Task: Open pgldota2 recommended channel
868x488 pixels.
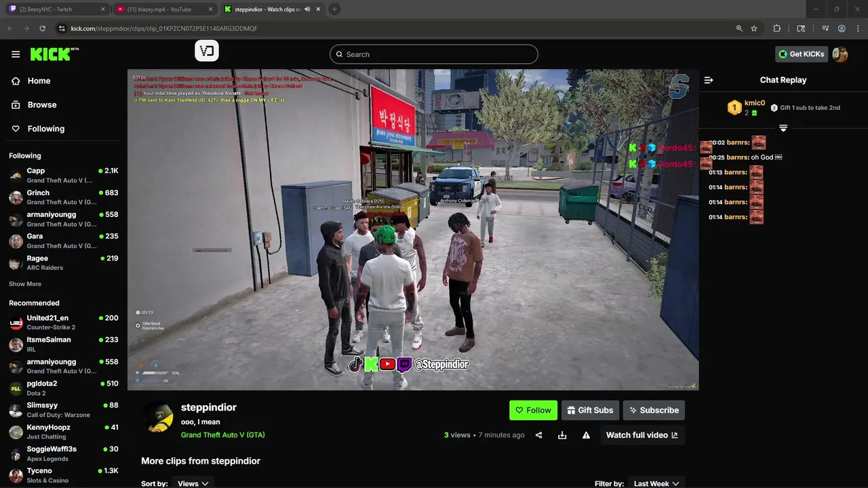Action: 63,388
